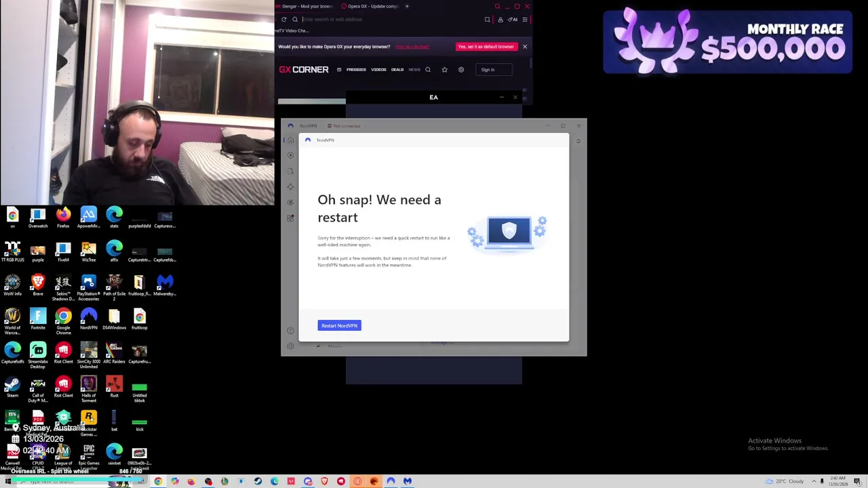
Task: Click the Monthly Race $500,000 banner
Action: click(728, 41)
